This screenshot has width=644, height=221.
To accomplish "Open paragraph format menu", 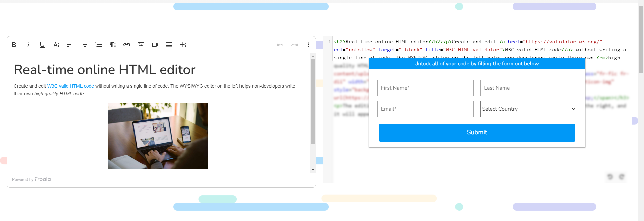I will tap(113, 45).
